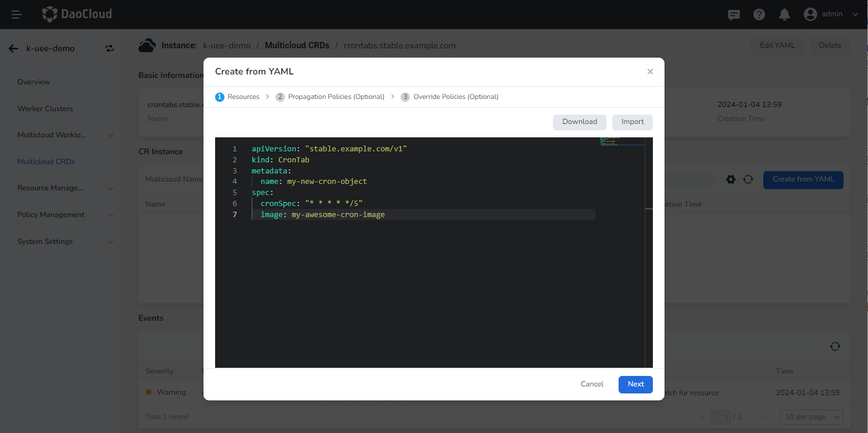This screenshot has width=868, height=433.
Task: Open Multicloud CRDs breadcrumb link
Action: tap(297, 45)
